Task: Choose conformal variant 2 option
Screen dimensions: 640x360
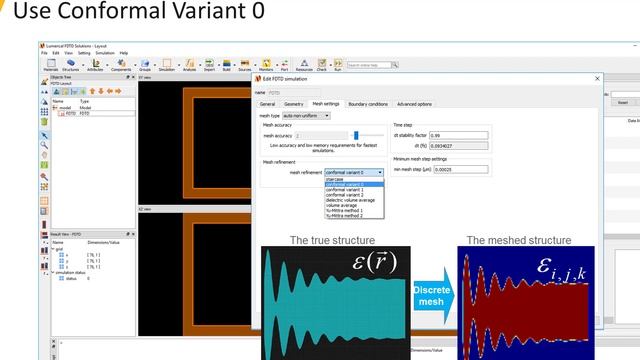Action: [x=354, y=195]
